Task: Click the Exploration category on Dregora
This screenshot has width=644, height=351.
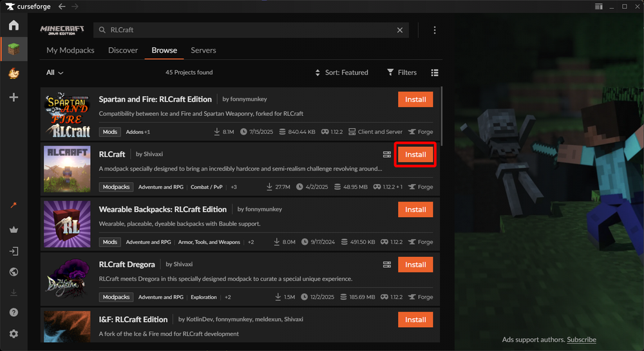Action: pos(204,297)
